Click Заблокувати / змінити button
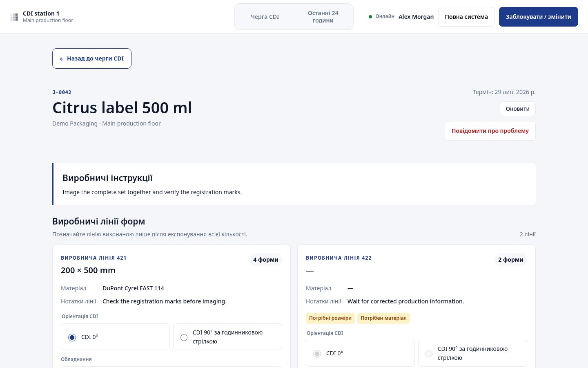 539,17
